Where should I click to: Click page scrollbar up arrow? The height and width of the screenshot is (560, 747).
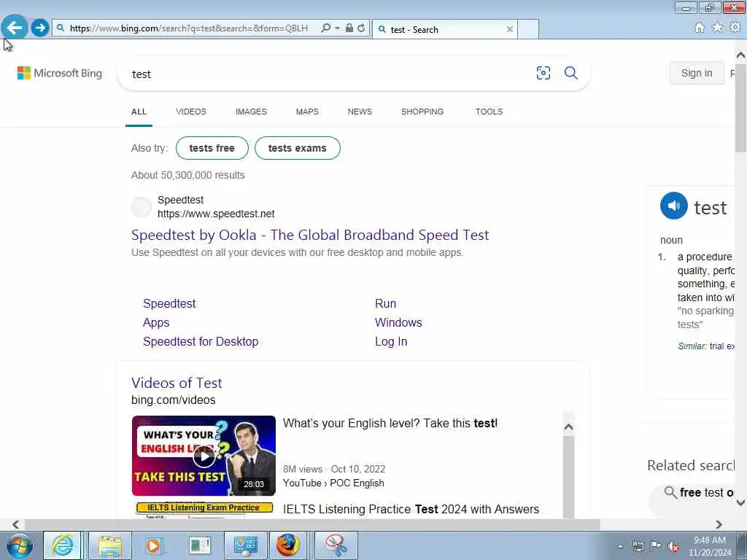click(740, 55)
